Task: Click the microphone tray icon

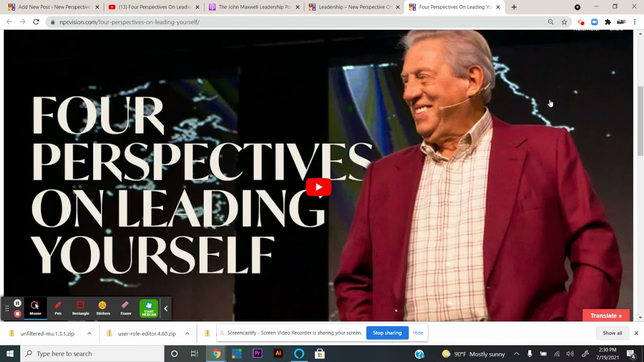Action: pos(530,354)
